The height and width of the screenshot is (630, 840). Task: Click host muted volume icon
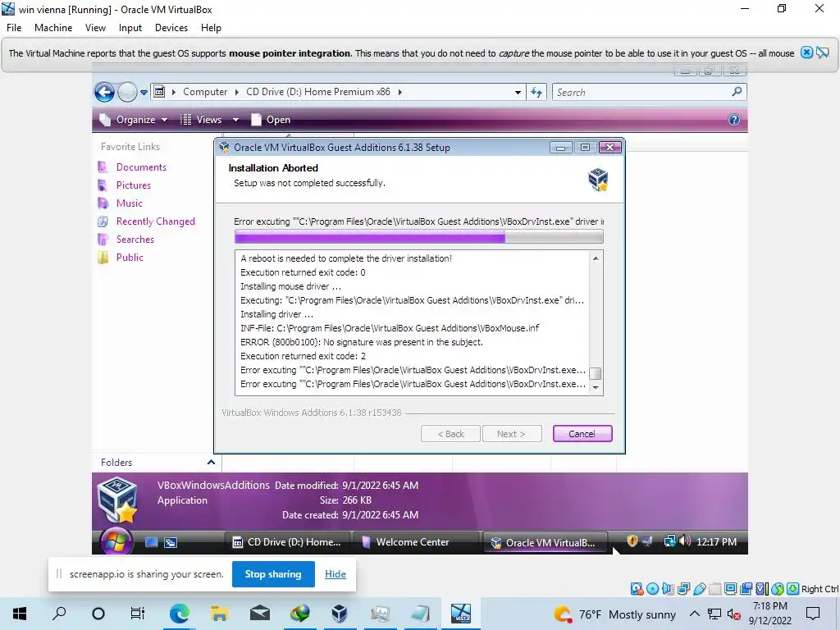tap(733, 614)
